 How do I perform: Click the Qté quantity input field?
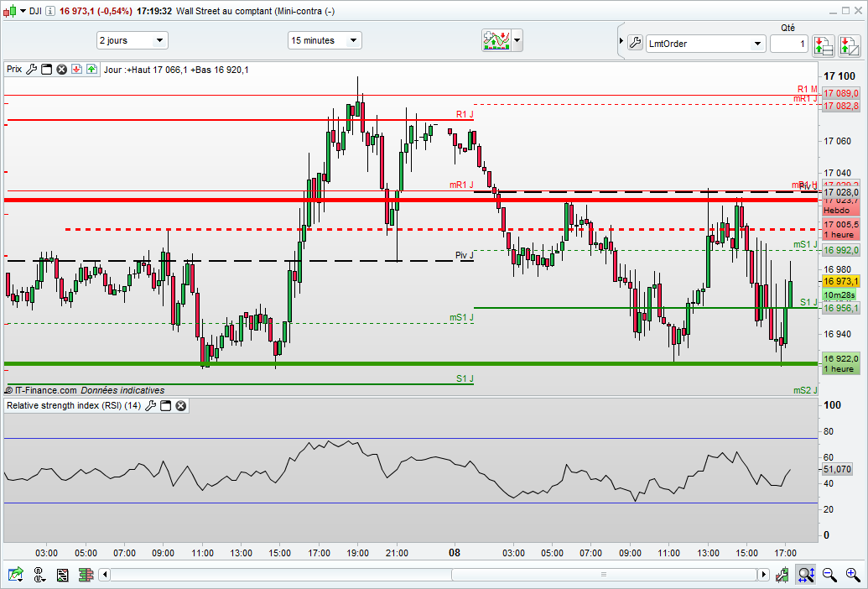pyautogui.click(x=789, y=44)
